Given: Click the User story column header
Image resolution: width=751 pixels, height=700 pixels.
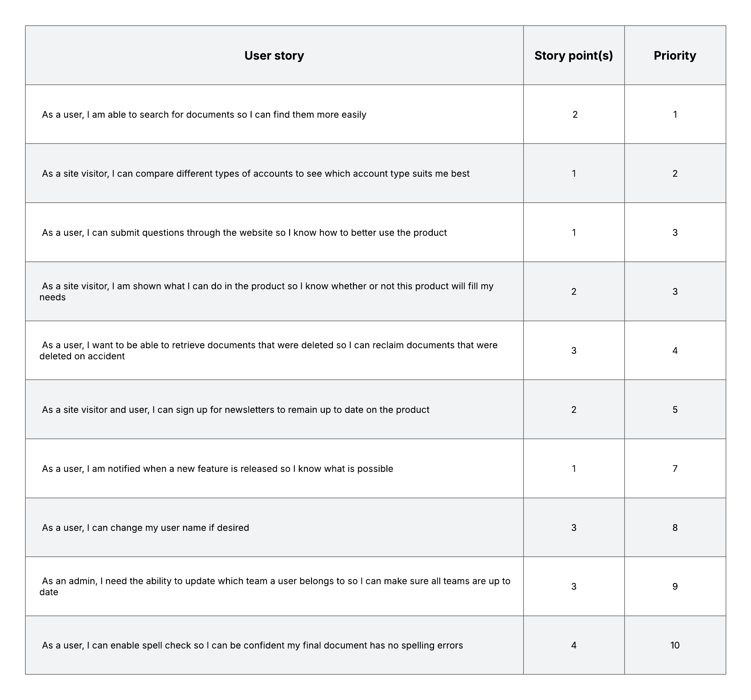Looking at the screenshot, I should [274, 55].
